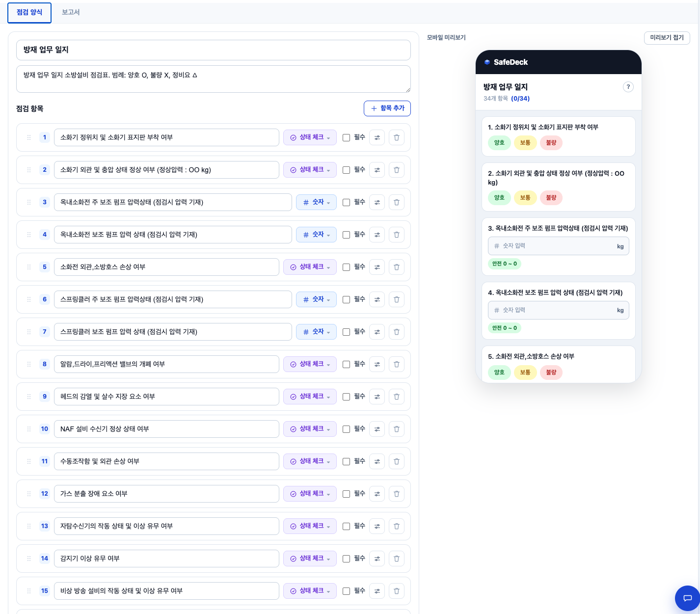Check the 필수 box for item 7
700x614 pixels.
point(346,332)
